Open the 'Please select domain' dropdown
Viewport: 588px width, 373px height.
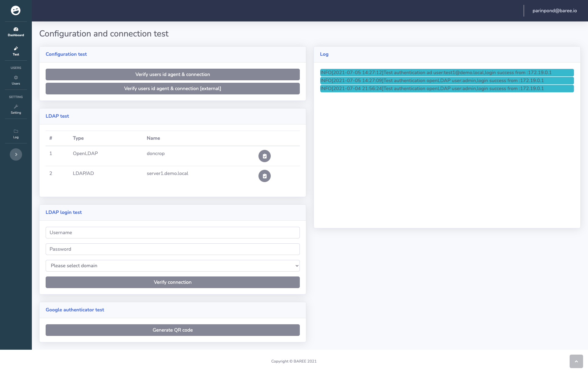click(x=172, y=265)
